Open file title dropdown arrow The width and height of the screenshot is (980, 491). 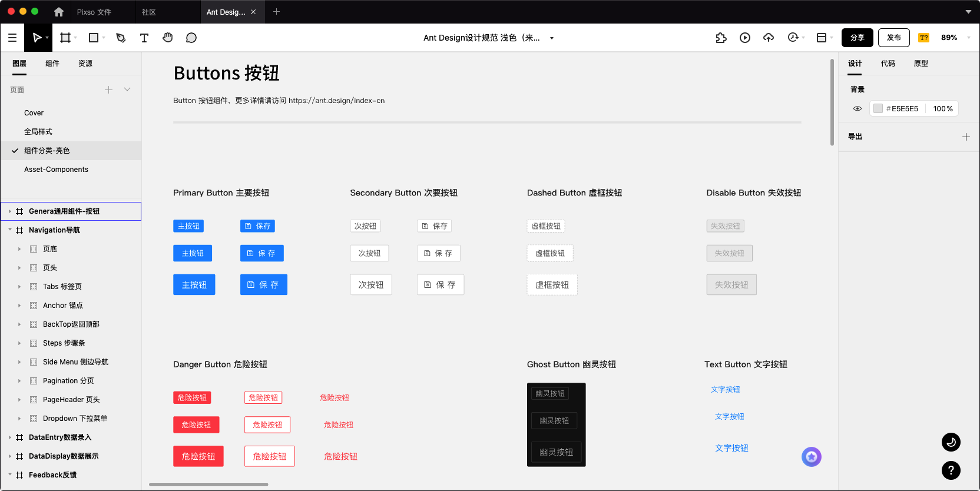(x=552, y=38)
